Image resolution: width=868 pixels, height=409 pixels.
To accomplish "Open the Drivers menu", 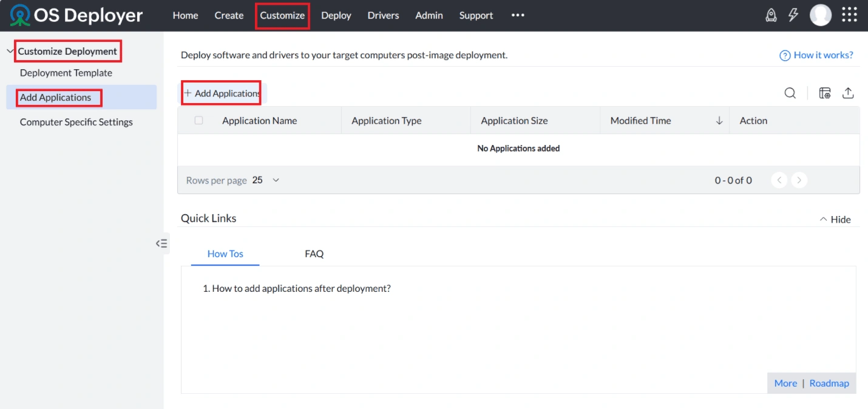I will [x=383, y=15].
